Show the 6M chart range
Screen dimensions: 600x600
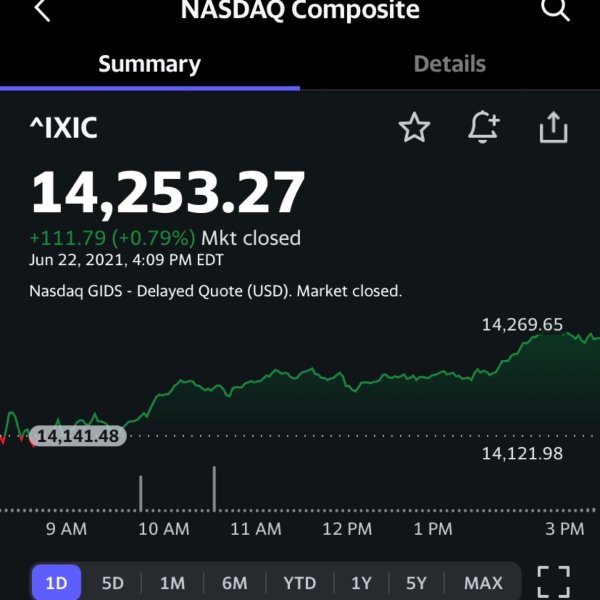point(234,583)
